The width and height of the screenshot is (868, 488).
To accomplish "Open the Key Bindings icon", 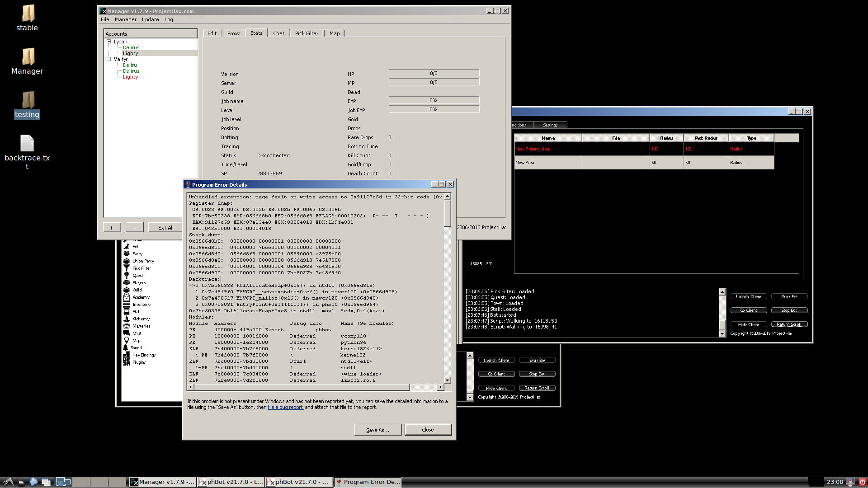I will (x=127, y=355).
